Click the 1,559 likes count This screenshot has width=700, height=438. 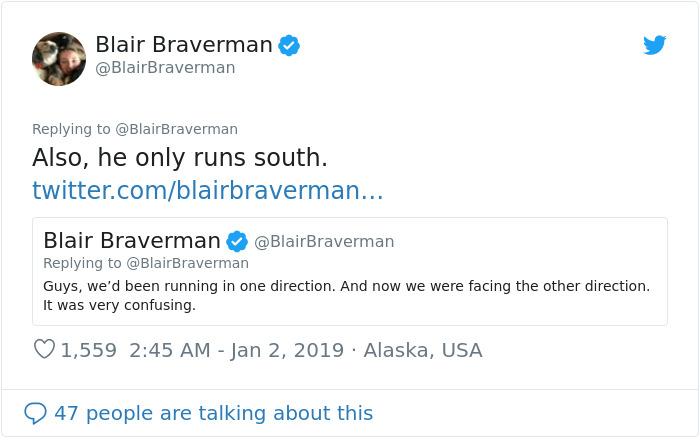(x=88, y=350)
